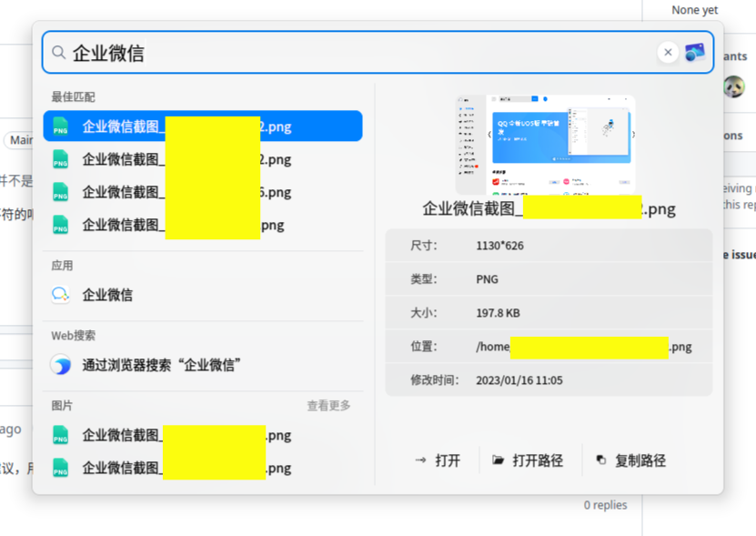Click the arrow icon beside 打开

(x=420, y=460)
